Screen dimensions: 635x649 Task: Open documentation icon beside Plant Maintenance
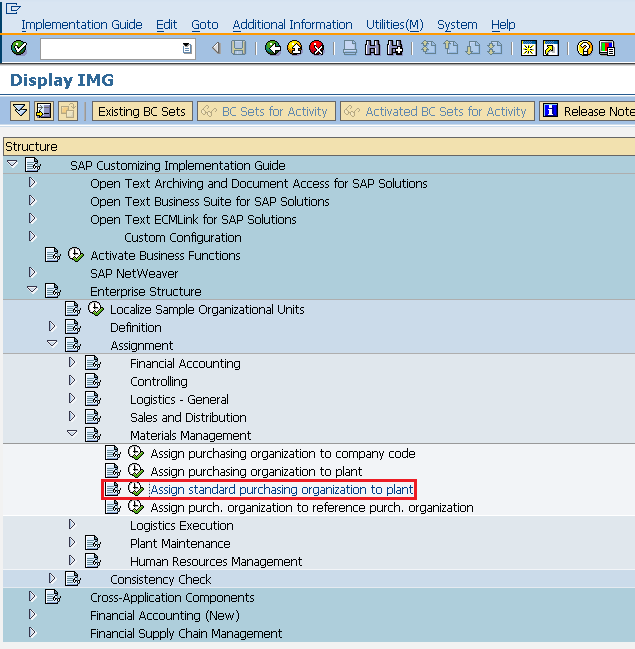point(93,543)
